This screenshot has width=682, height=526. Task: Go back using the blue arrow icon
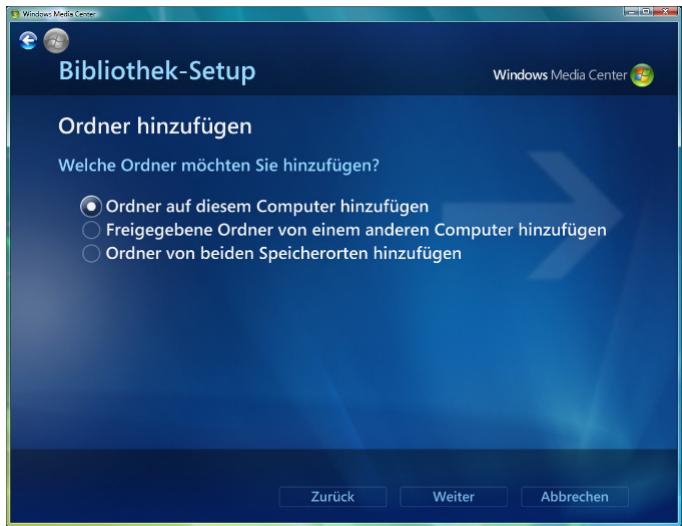28,41
